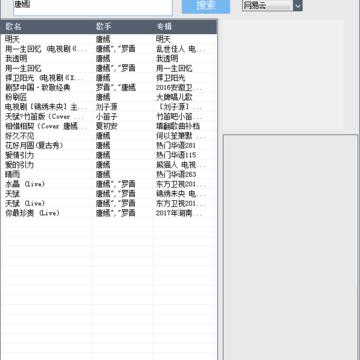Click the blue 搜索 search button
The height and width of the screenshot is (360, 360).
pyautogui.click(x=206, y=6)
